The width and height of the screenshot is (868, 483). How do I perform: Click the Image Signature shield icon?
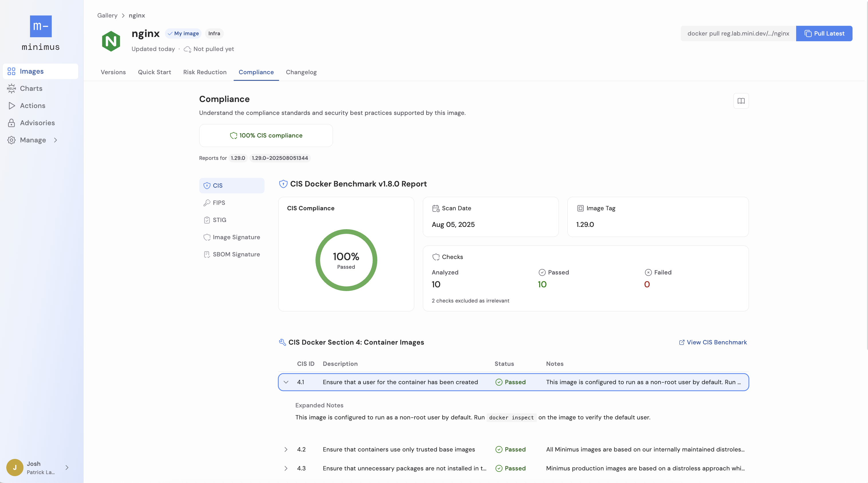coord(207,237)
